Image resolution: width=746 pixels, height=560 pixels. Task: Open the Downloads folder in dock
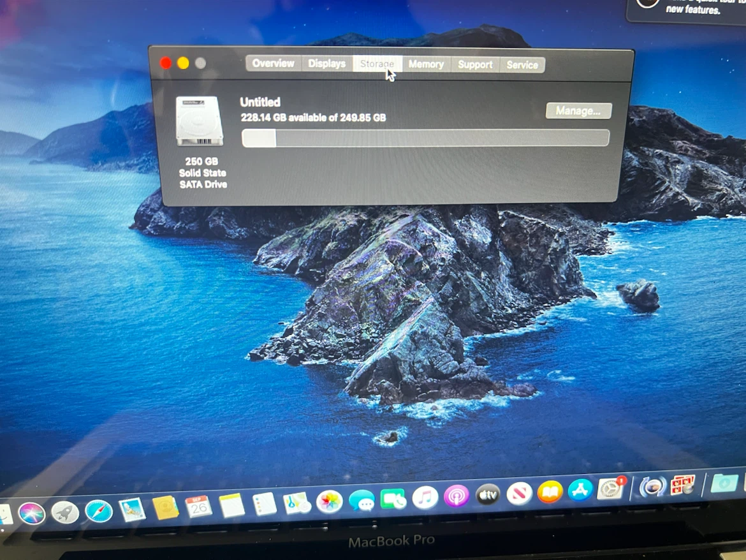coord(724,483)
